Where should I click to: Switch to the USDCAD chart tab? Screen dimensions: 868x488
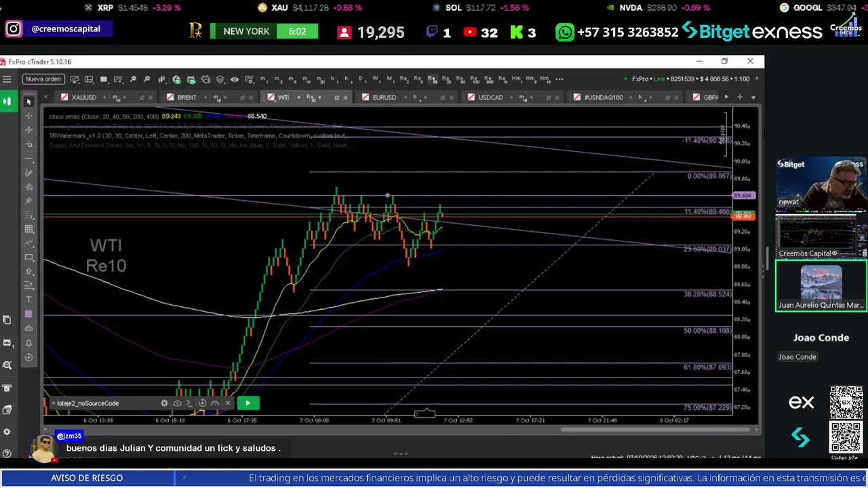[x=490, y=98]
